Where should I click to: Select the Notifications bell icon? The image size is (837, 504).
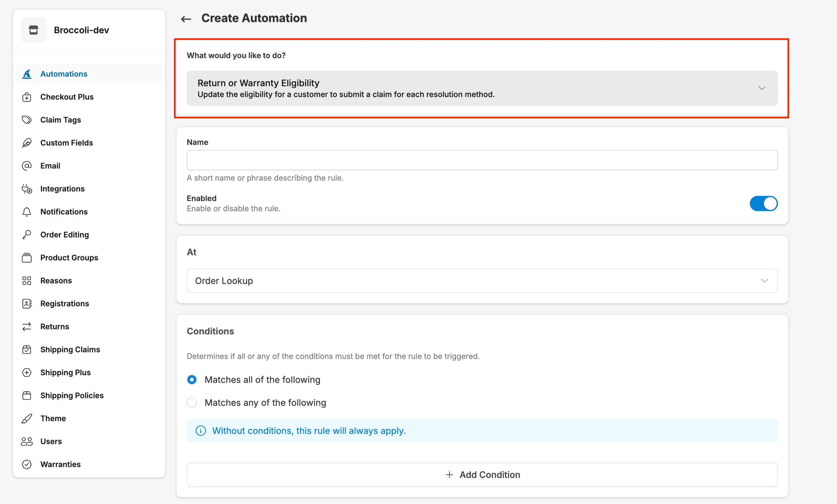tap(27, 211)
